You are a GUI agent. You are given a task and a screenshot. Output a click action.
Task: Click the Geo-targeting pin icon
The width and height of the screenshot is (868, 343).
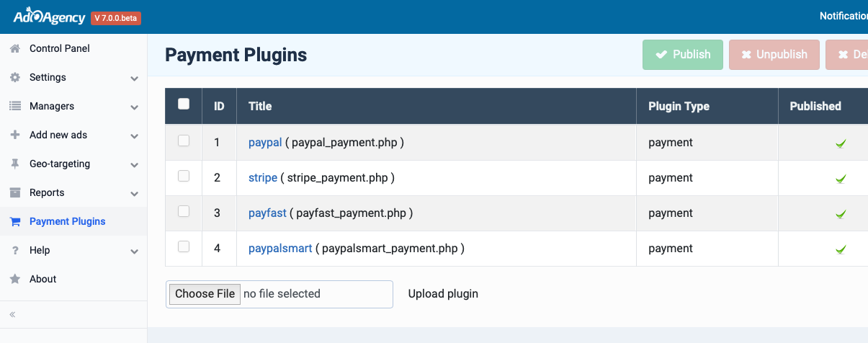tap(14, 164)
